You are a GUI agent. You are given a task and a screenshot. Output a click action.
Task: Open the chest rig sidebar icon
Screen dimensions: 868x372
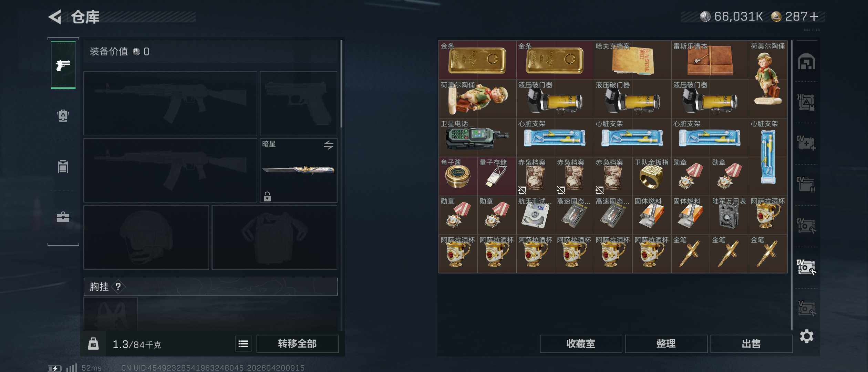[63, 166]
